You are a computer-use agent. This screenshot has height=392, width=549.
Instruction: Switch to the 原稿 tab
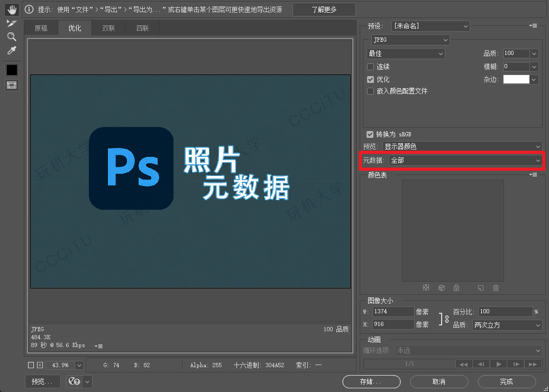[41, 29]
